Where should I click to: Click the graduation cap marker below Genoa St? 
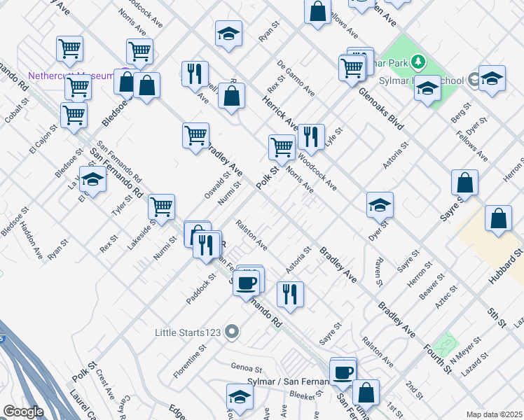[x=240, y=398]
